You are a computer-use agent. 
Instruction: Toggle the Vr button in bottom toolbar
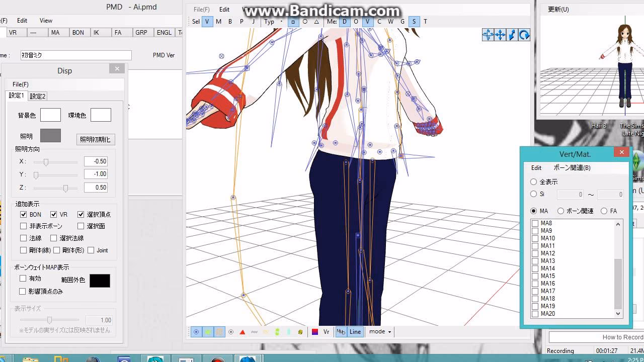[326, 332]
